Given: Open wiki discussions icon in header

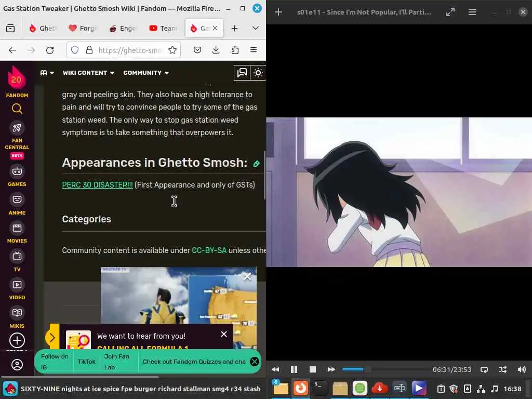Looking at the screenshot, I should tap(242, 73).
